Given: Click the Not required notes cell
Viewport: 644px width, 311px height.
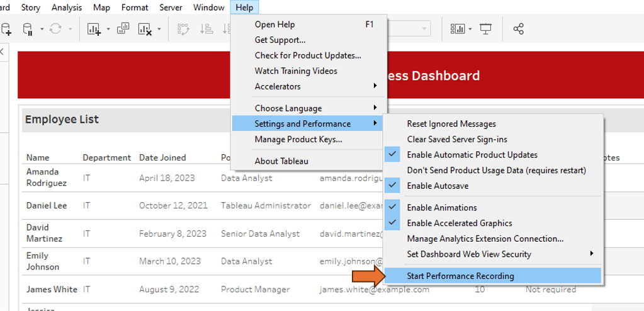Looking at the screenshot, I should (x=551, y=290).
